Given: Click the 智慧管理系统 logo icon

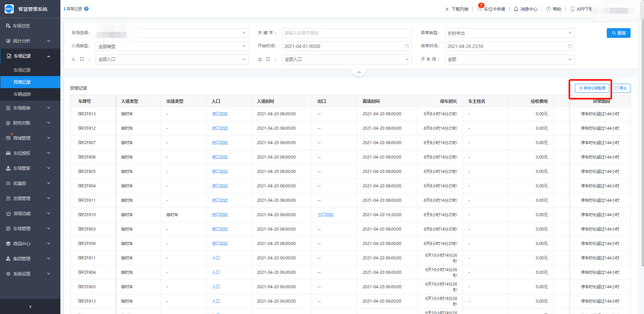Looking at the screenshot, I should point(9,9).
